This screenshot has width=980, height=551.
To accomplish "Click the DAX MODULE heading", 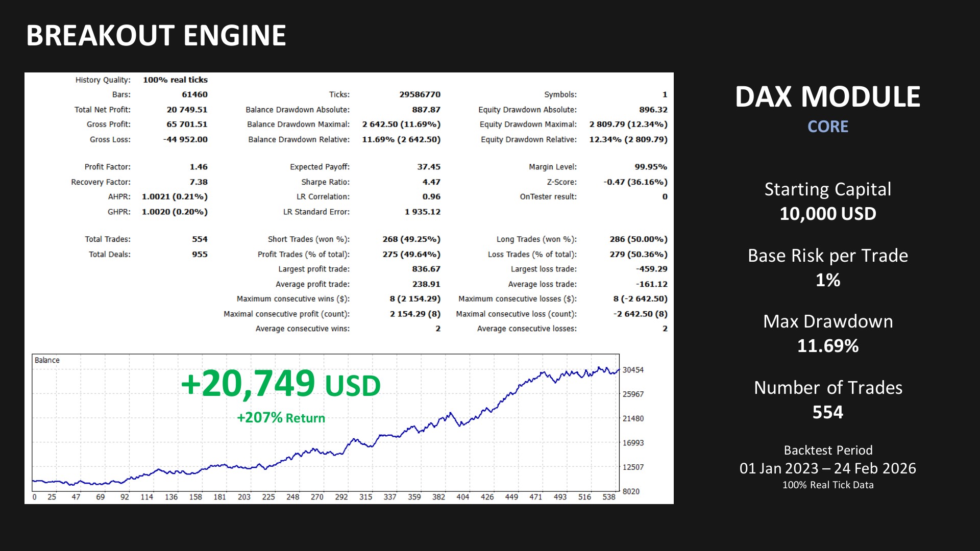I will pos(827,97).
